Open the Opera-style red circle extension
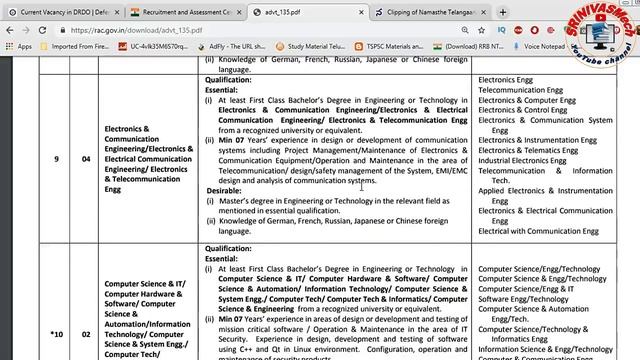 tap(534, 30)
